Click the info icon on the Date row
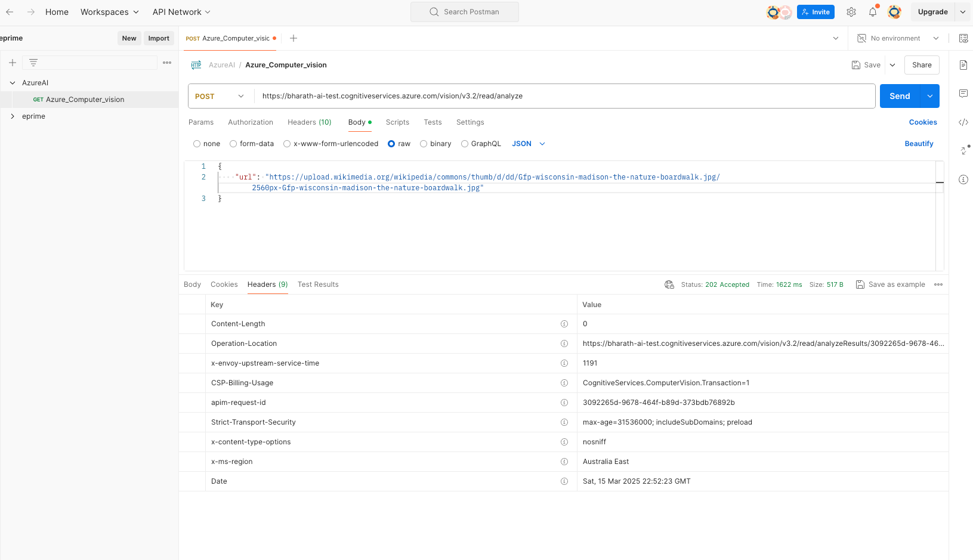973x560 pixels. (564, 481)
